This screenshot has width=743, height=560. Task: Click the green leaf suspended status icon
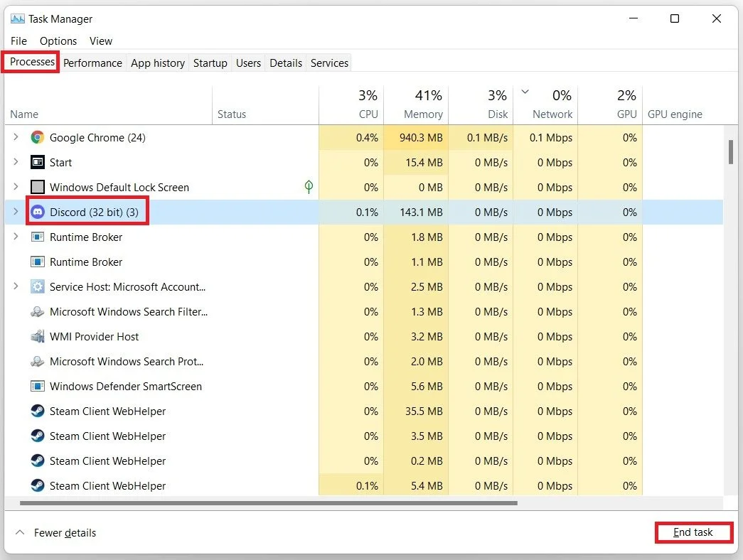tap(309, 187)
